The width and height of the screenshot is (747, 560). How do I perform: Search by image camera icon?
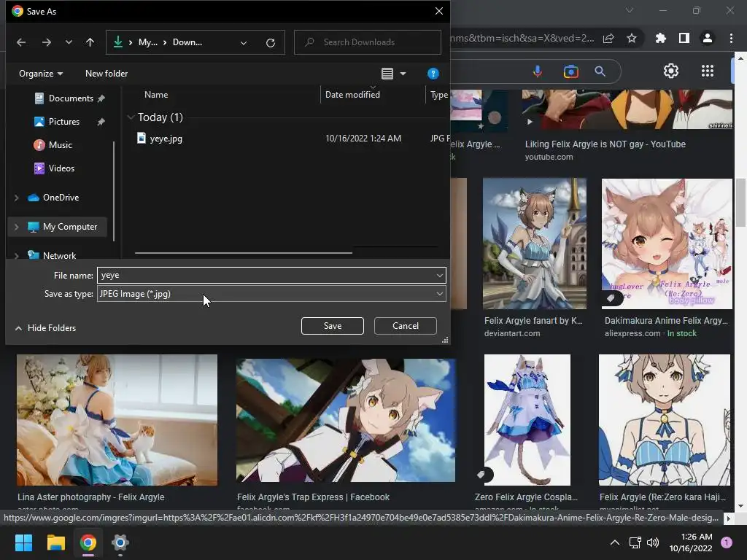tap(570, 71)
